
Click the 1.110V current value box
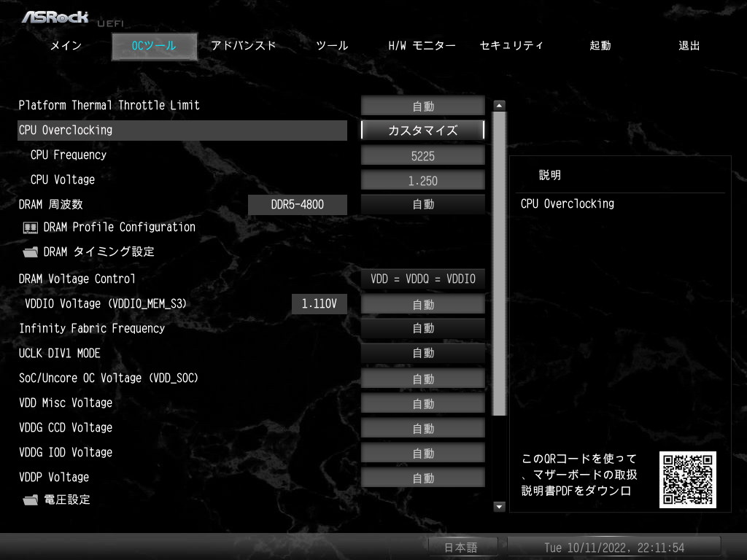coord(320,303)
